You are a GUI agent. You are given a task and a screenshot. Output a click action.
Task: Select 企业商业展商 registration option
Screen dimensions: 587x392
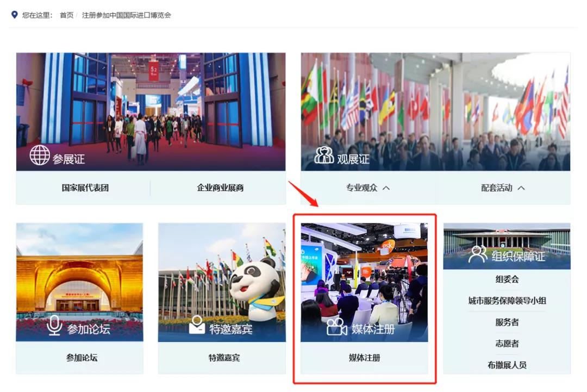220,188
